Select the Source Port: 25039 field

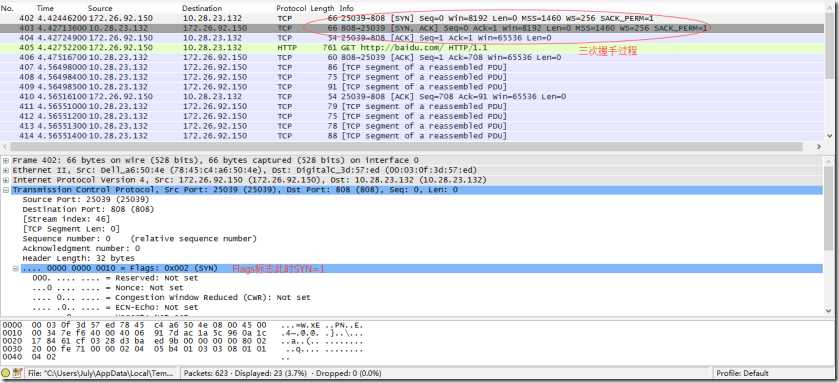[x=86, y=200]
